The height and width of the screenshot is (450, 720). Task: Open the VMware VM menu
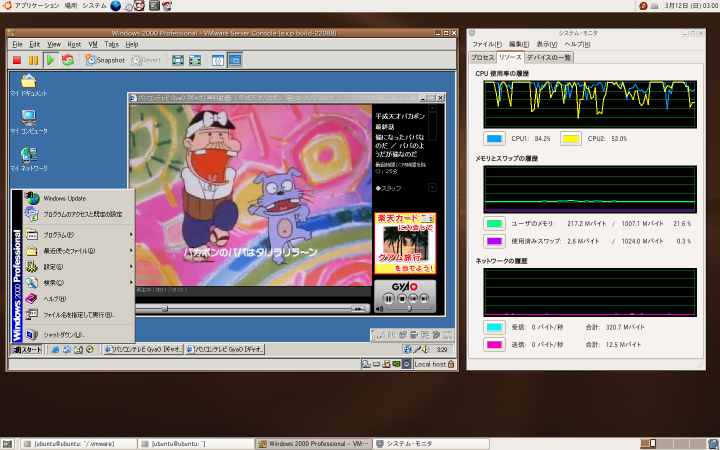tap(93, 45)
